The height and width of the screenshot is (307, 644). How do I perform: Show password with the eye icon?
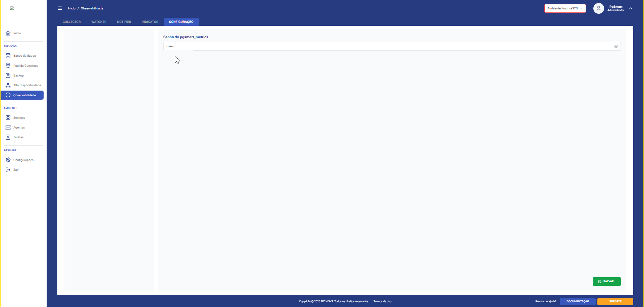tap(616, 46)
